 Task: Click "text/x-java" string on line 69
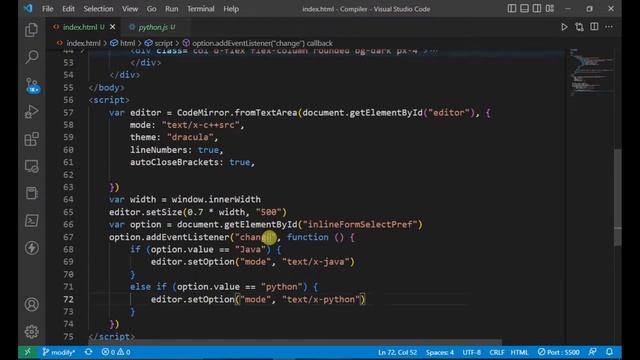[316, 262]
